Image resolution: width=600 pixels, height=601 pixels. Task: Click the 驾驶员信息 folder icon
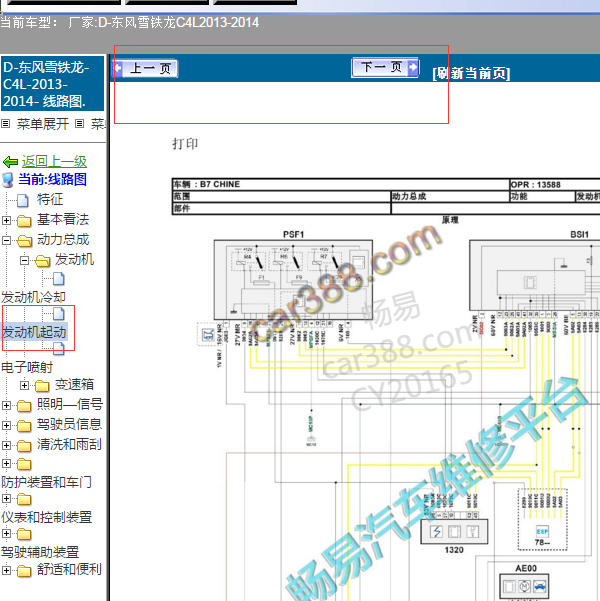[24, 426]
